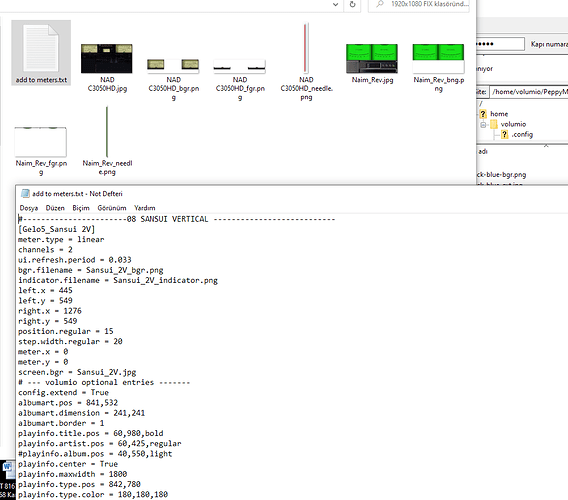Screen dimensions: 568x500
Task: Open the address bar history dropdown
Action: click(335, 5)
